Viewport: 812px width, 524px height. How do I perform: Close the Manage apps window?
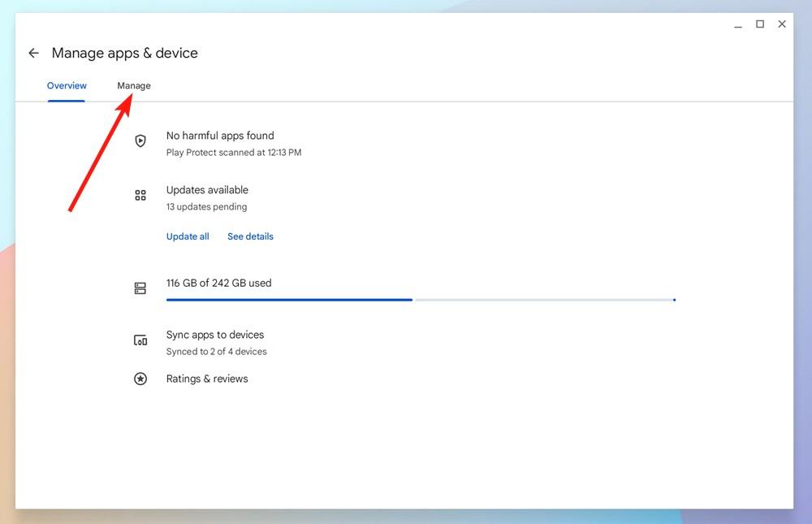[x=782, y=24]
